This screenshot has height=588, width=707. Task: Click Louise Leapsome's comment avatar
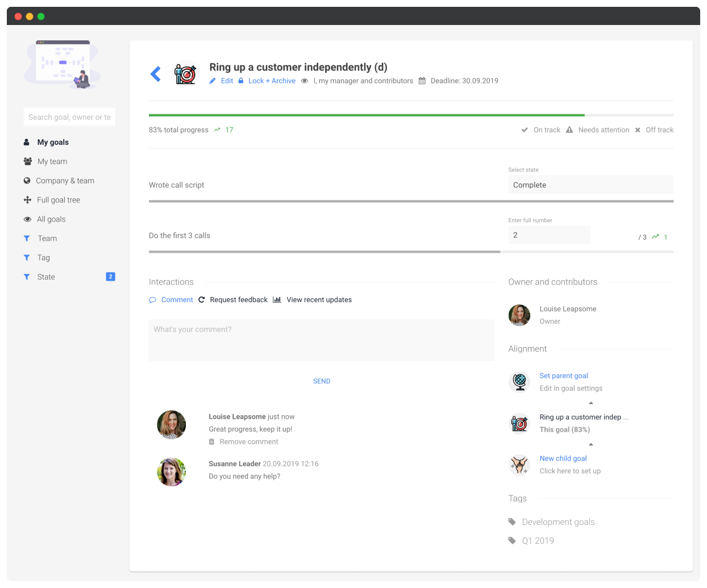(x=172, y=425)
